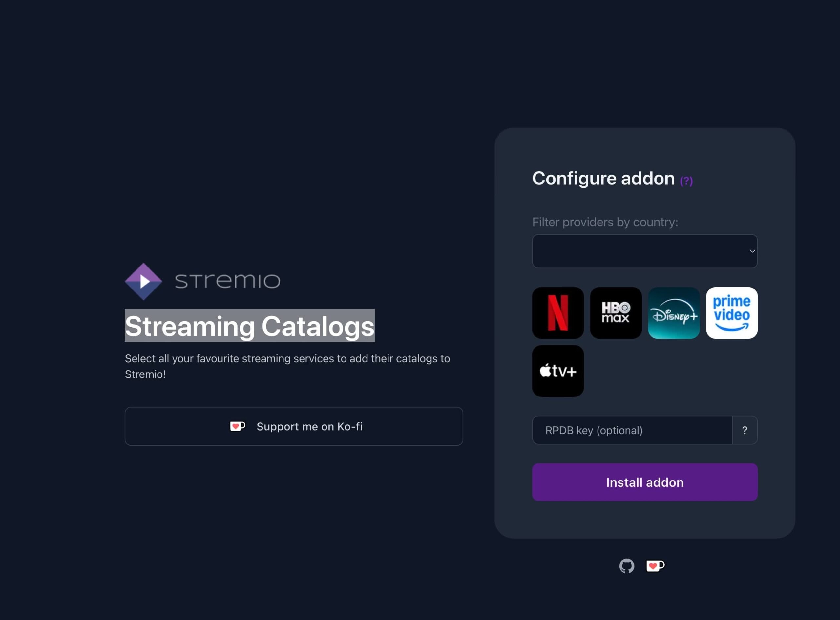840x620 pixels.
Task: Select the Prime Video provider icon
Action: 732,313
